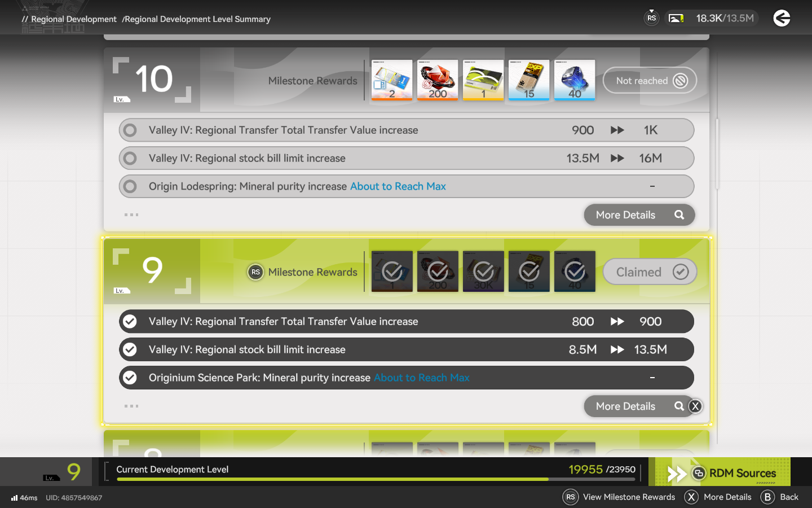
Task: Click the prohibited icon in Not reached button
Action: [x=681, y=81]
